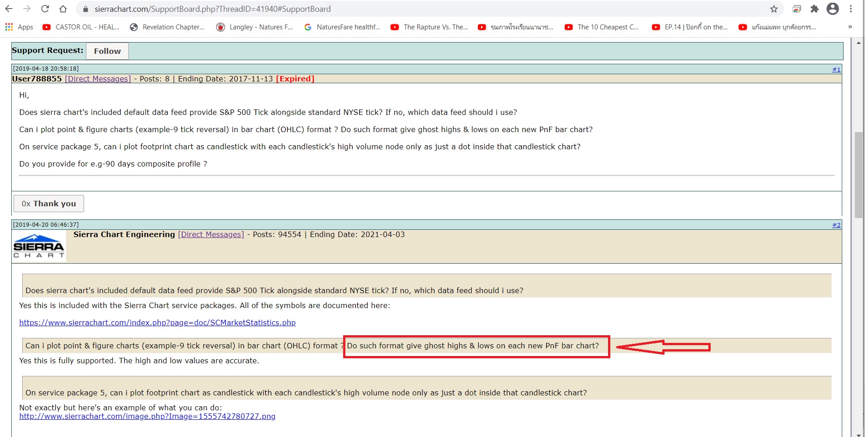Image resolution: width=868 pixels, height=437 pixels.
Task: Follow this support request
Action: coord(107,51)
